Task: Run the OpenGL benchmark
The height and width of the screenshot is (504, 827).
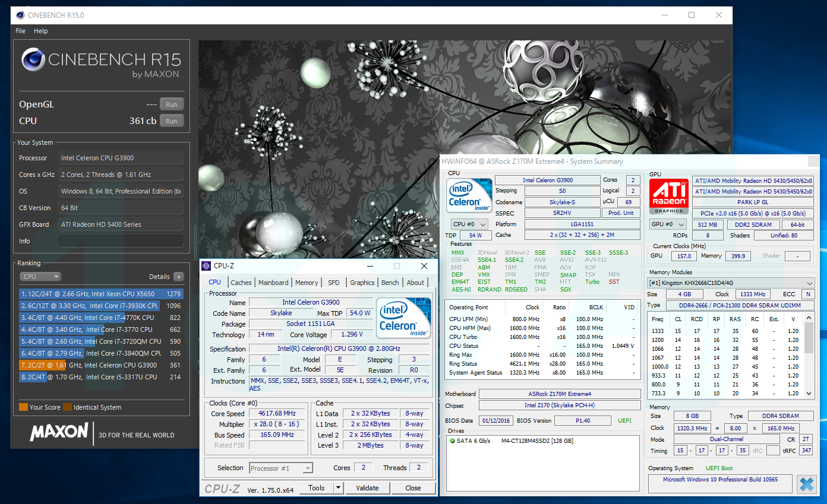Action: tap(171, 104)
